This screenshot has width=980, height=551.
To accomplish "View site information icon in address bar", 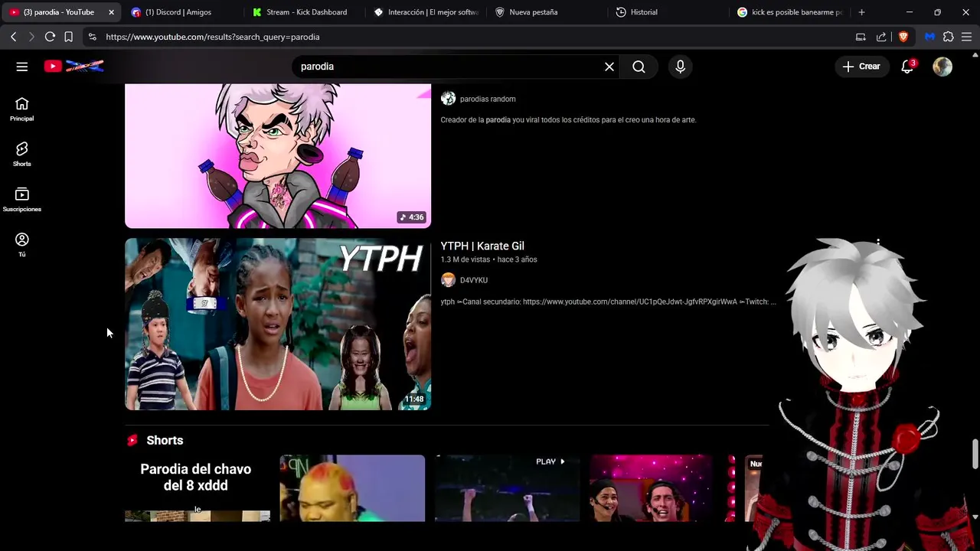I will pyautogui.click(x=92, y=37).
